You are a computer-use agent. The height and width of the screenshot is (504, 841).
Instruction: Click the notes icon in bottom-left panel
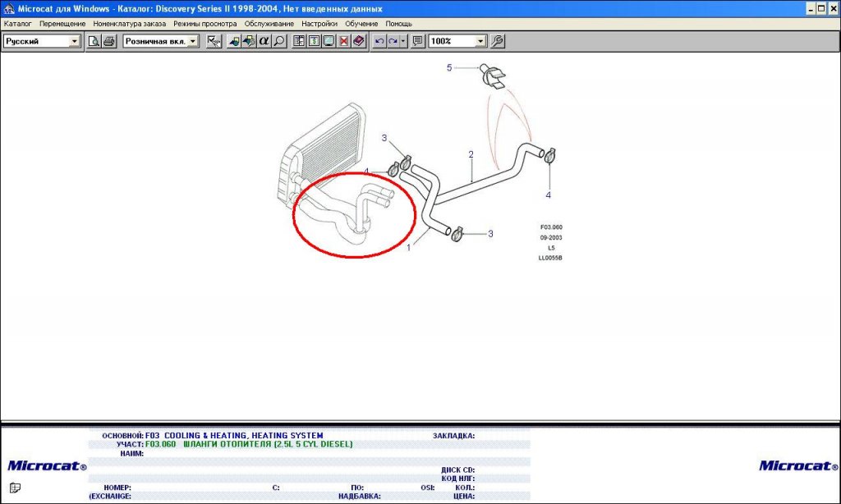coord(15,488)
